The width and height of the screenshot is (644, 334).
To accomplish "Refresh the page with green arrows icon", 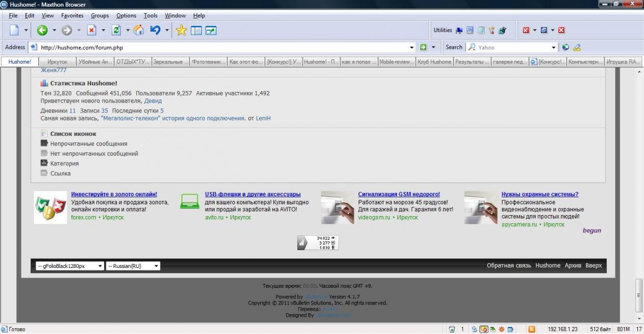I will (116, 31).
